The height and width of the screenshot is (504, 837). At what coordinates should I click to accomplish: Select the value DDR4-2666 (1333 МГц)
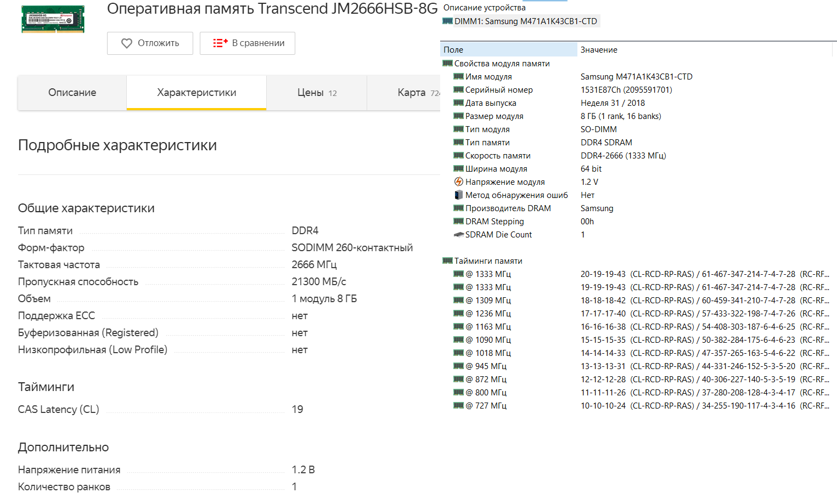tap(623, 156)
